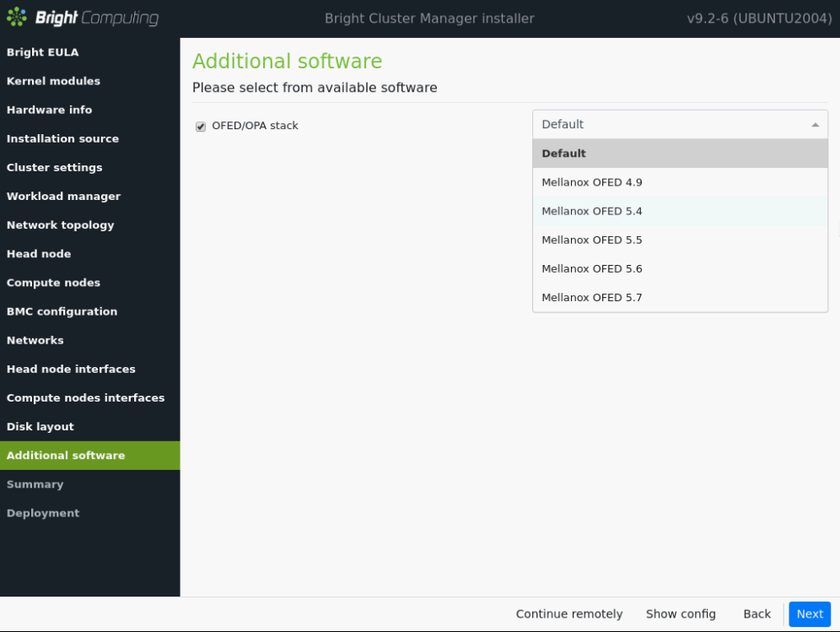The width and height of the screenshot is (840, 632).
Task: Choose Mellanox OFED 5.4 from list
Action: point(680,211)
